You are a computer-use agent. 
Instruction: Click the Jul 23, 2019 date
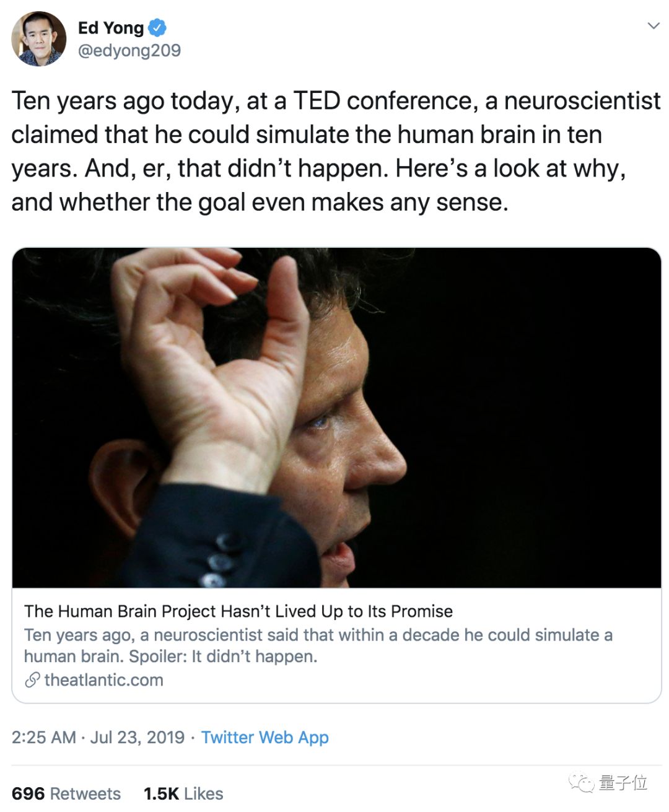click(x=138, y=737)
